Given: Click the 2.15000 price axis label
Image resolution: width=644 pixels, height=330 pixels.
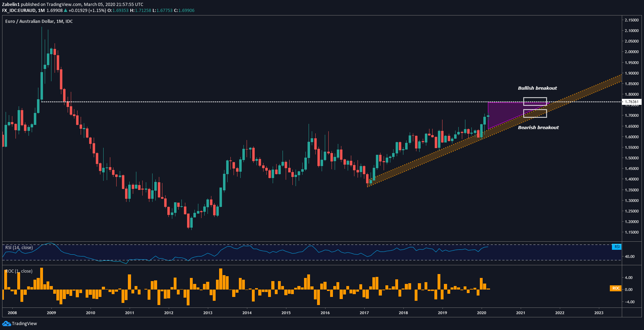Looking at the screenshot, I should tap(632, 20).
